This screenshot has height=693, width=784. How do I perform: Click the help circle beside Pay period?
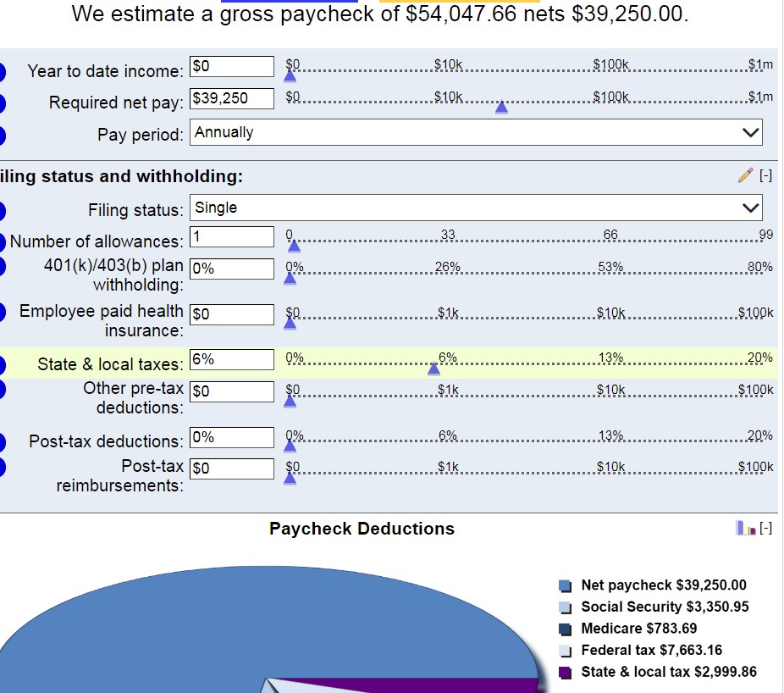(x=2, y=134)
